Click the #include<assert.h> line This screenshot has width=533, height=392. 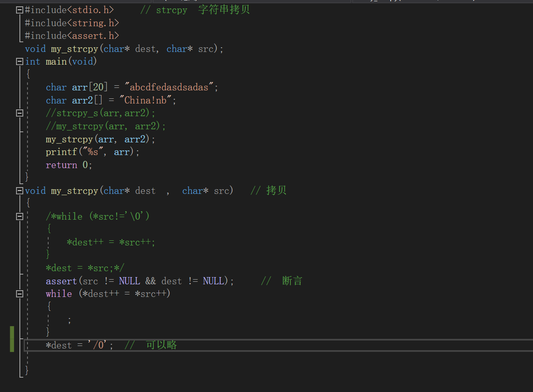pyautogui.click(x=72, y=35)
